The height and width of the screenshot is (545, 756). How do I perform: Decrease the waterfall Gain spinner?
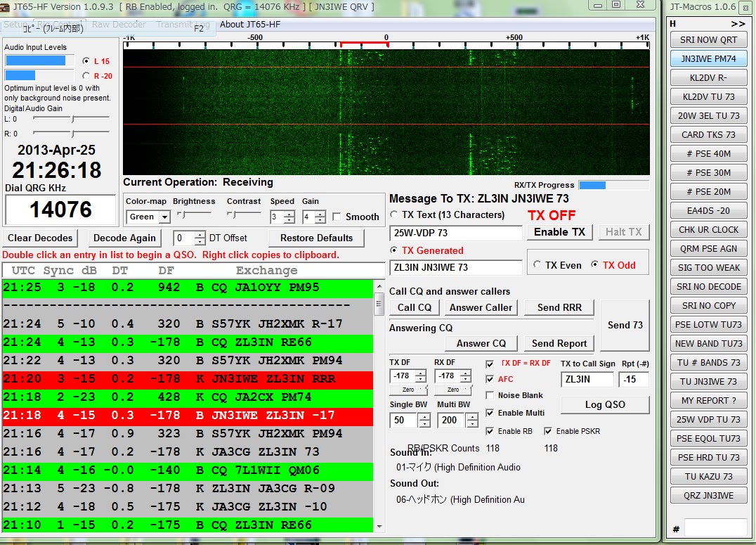320,220
